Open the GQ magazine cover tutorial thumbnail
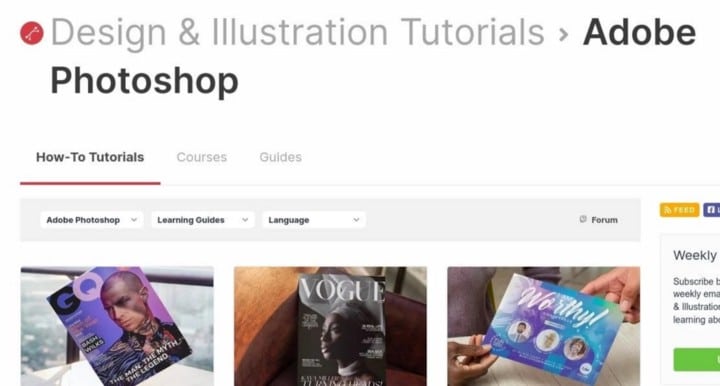Viewport: 720px width, 386px height. (x=117, y=326)
